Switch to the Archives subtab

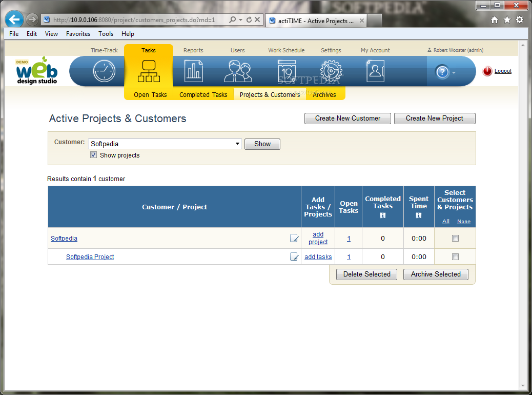point(324,94)
